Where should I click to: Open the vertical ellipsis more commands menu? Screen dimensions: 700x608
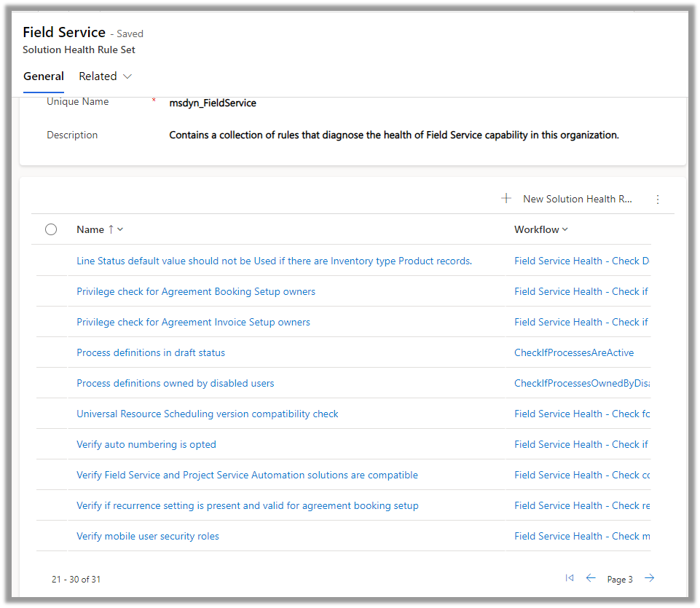click(x=658, y=199)
